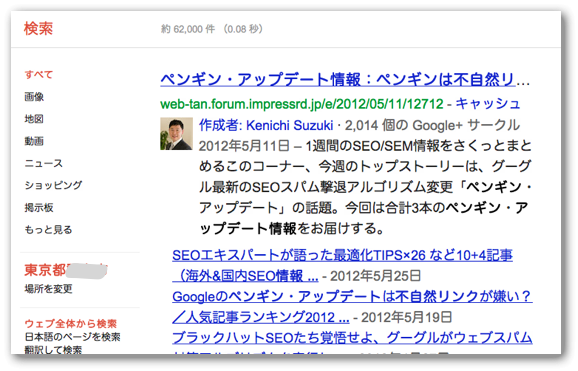The width and height of the screenshot is (578, 371).
Task: Click the 東京都 location label
Action: (x=45, y=270)
